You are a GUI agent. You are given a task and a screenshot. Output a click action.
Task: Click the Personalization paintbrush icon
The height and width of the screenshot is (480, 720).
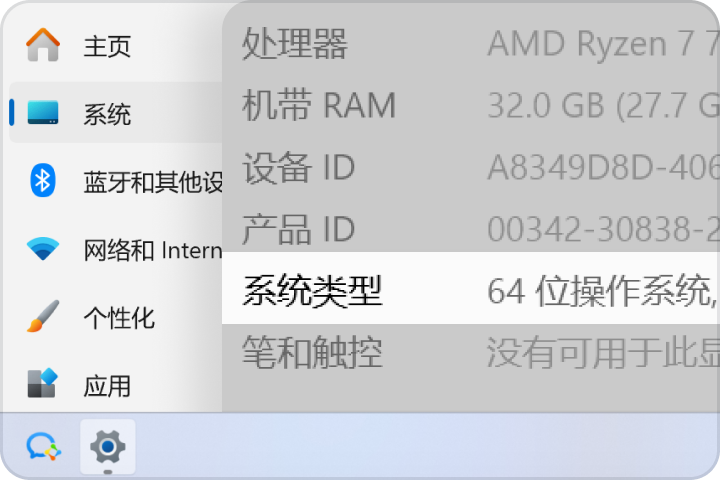point(42,317)
